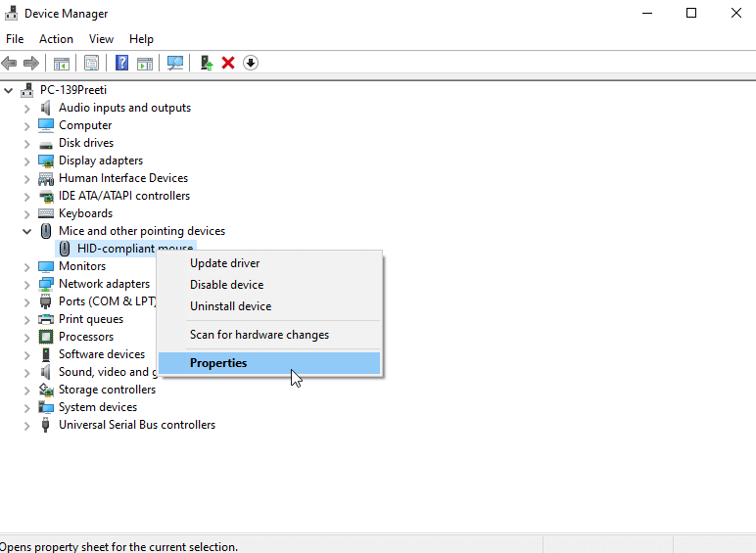Click the Properties toolbar icon
This screenshot has height=553, width=756.
[x=91, y=63]
